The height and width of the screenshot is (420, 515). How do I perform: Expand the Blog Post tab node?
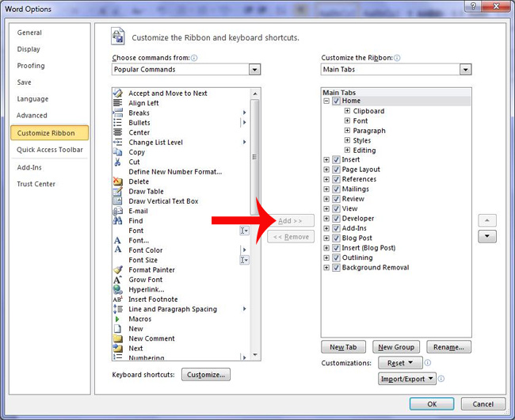click(326, 238)
